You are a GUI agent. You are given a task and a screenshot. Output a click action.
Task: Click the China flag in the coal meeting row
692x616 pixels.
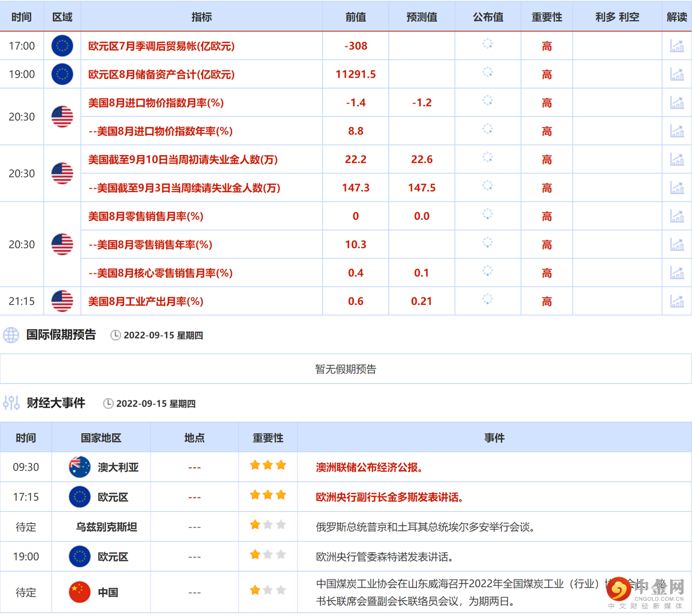[x=79, y=591]
